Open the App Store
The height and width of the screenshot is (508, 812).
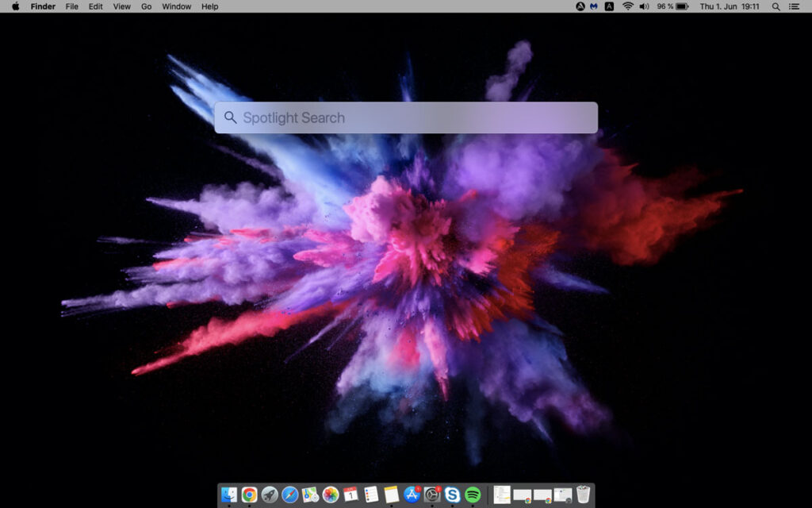pyautogui.click(x=412, y=493)
